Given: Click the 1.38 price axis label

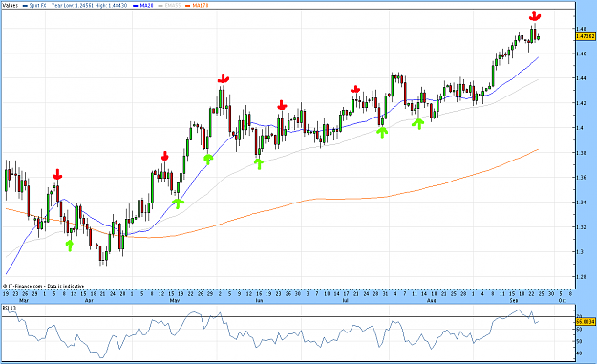Looking at the screenshot, I should (x=581, y=153).
